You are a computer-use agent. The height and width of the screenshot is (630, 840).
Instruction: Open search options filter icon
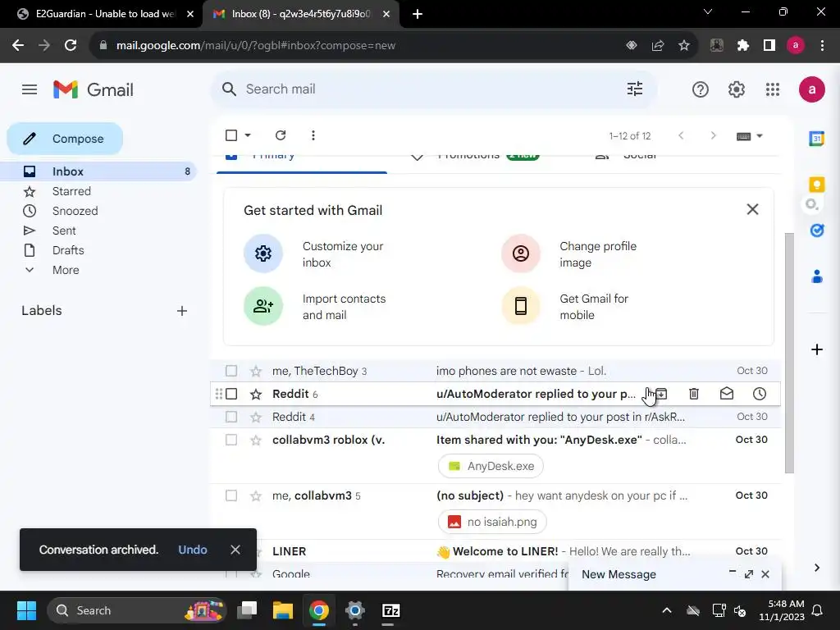[635, 89]
